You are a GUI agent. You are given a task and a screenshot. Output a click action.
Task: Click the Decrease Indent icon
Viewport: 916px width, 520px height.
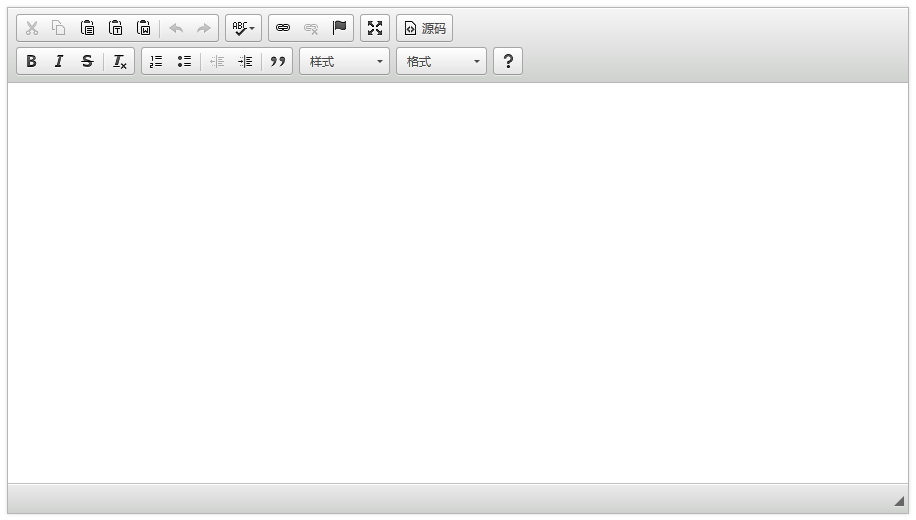pyautogui.click(x=217, y=61)
